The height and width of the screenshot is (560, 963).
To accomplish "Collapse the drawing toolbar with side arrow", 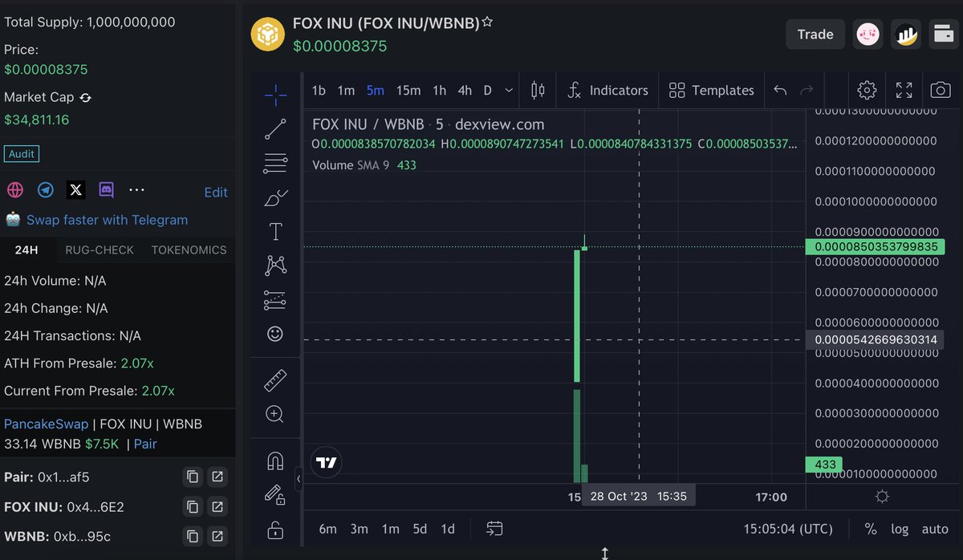I will tap(299, 478).
